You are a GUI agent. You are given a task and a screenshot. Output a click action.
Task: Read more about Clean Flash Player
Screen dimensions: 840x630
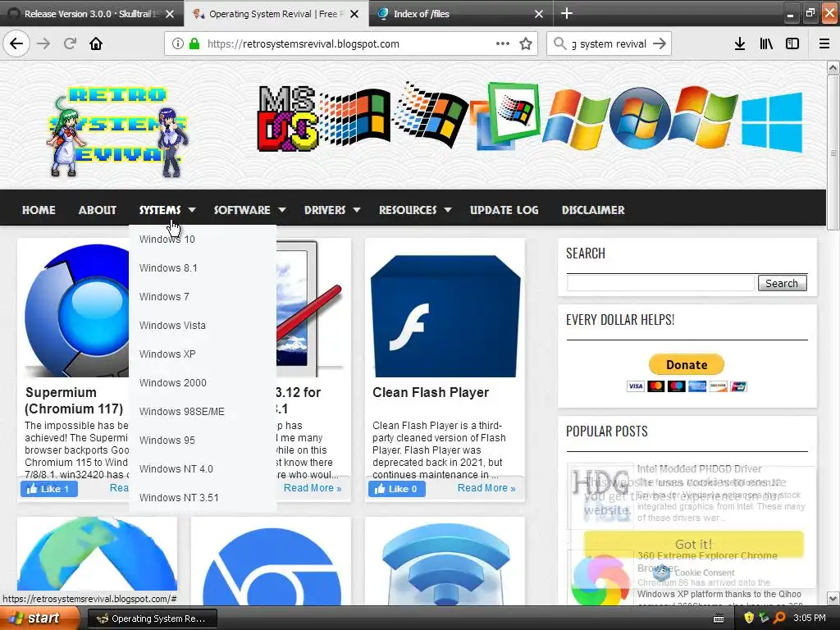click(x=486, y=488)
